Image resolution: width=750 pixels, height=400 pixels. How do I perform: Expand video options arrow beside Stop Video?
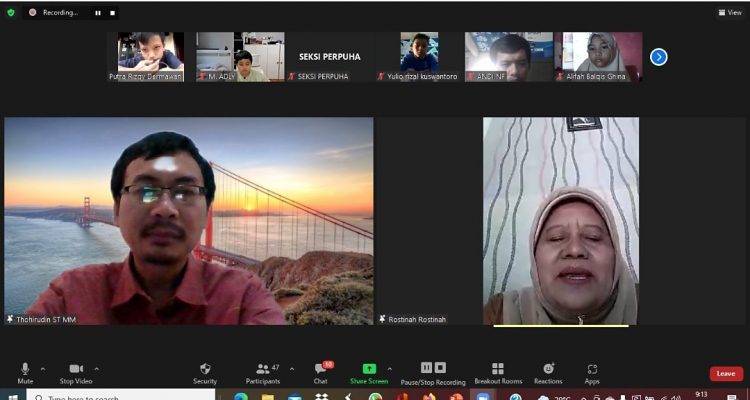96,368
